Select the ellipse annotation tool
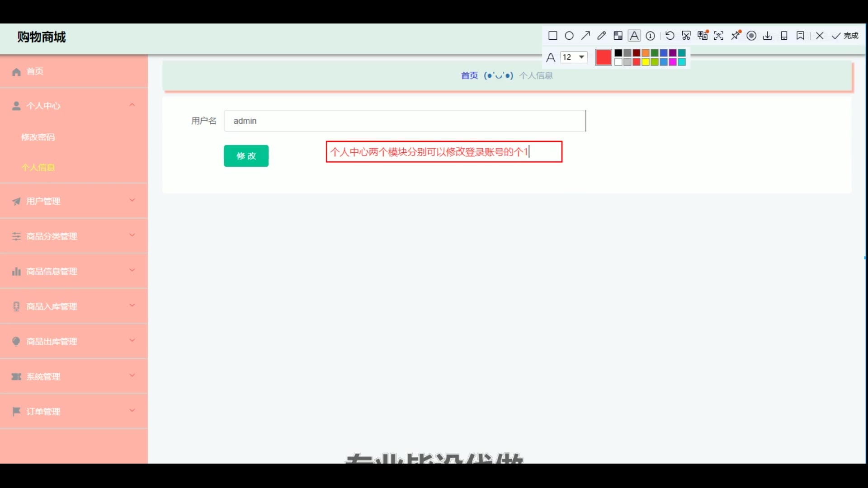The height and width of the screenshot is (488, 868). (x=569, y=36)
